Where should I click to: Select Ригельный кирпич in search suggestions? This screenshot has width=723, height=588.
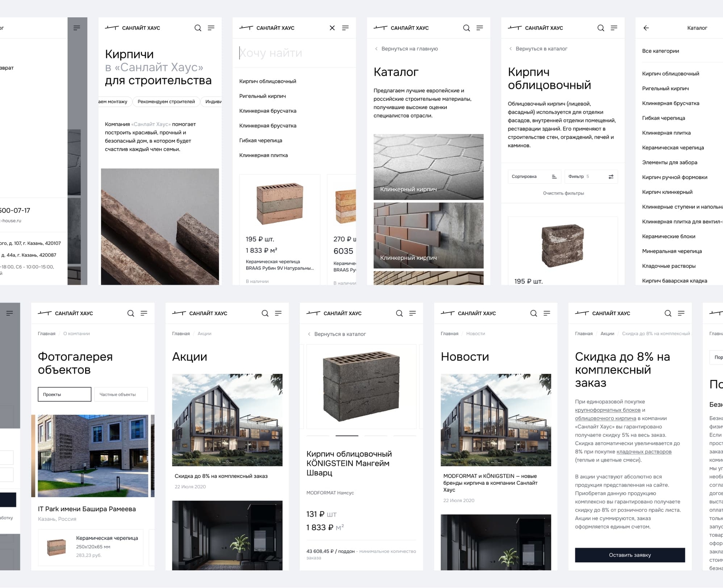tap(262, 96)
